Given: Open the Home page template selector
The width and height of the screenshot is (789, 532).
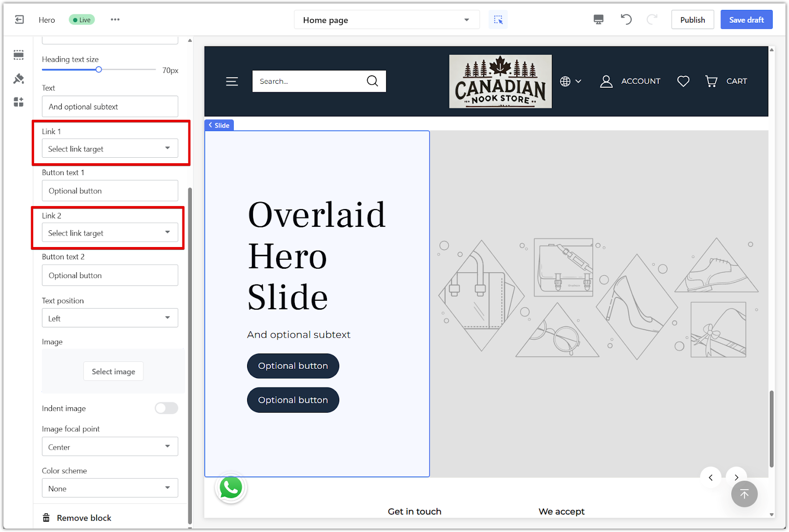Looking at the screenshot, I should [386, 20].
